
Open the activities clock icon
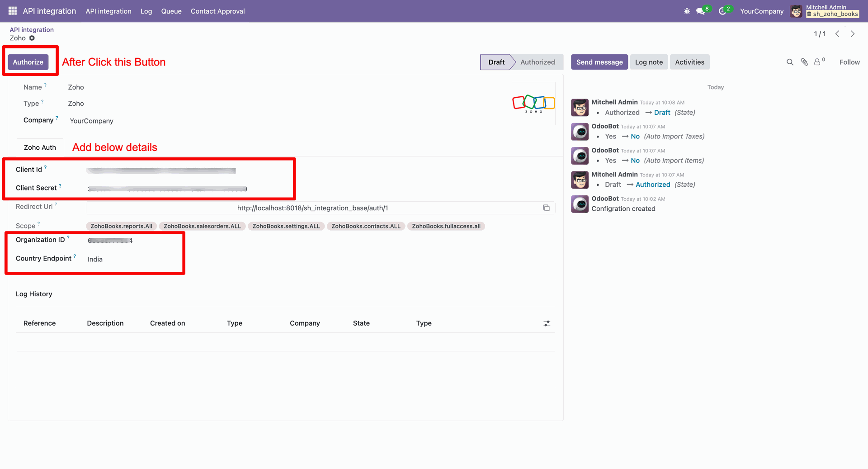[x=723, y=11]
